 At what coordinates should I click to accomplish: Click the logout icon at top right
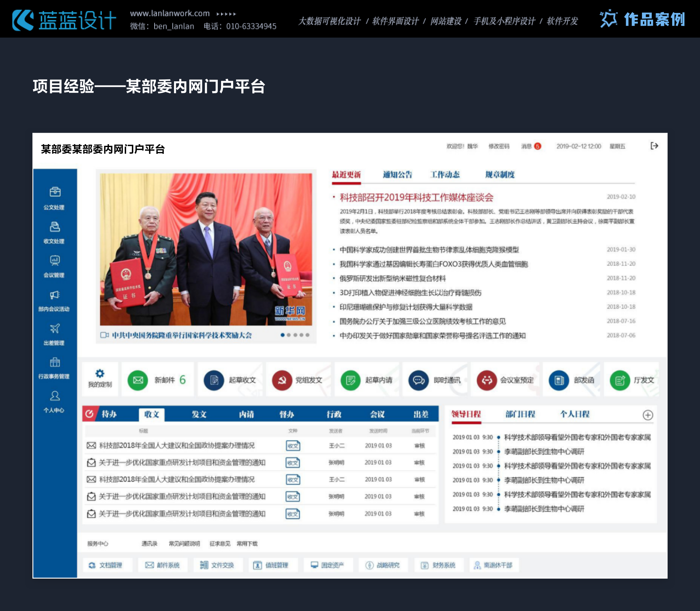pos(654,146)
